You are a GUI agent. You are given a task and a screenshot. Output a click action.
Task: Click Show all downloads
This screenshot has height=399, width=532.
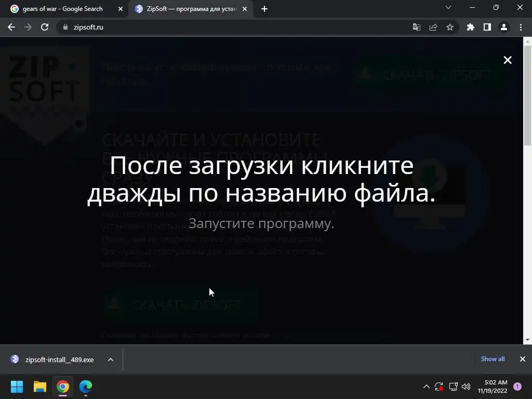(x=493, y=359)
